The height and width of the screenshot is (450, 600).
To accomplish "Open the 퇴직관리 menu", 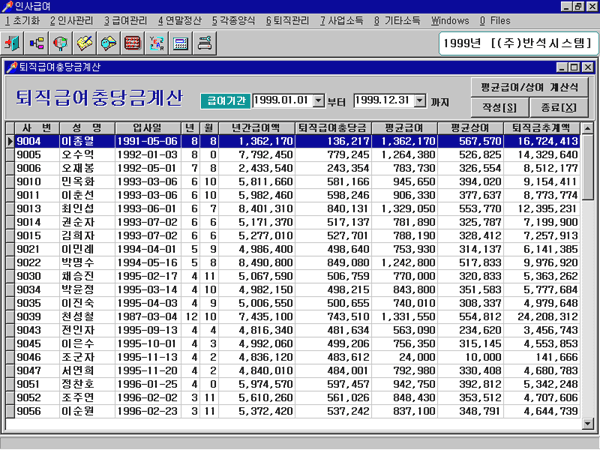I will click(x=287, y=20).
